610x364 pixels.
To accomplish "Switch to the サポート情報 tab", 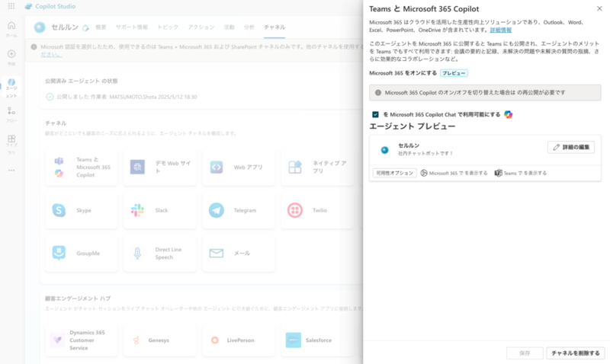I will (131, 27).
